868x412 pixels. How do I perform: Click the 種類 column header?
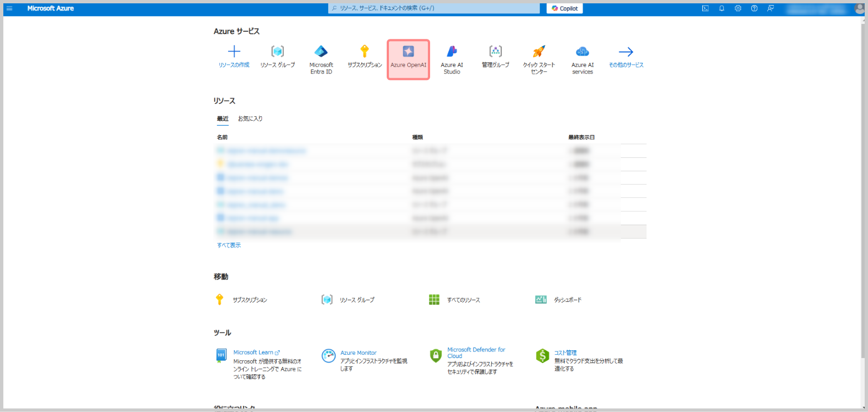point(417,137)
